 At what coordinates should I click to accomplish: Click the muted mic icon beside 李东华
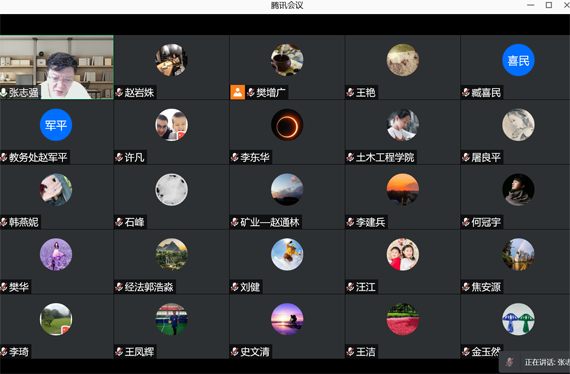235,157
